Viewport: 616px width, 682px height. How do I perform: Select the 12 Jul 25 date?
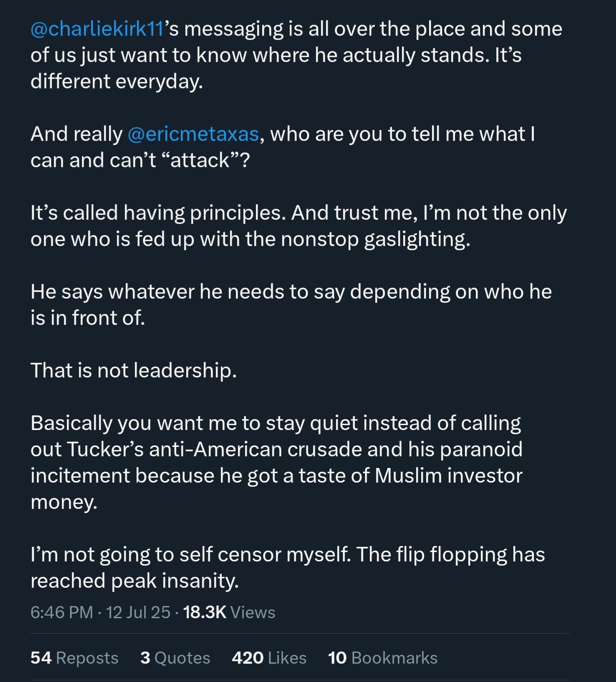pyautogui.click(x=138, y=612)
